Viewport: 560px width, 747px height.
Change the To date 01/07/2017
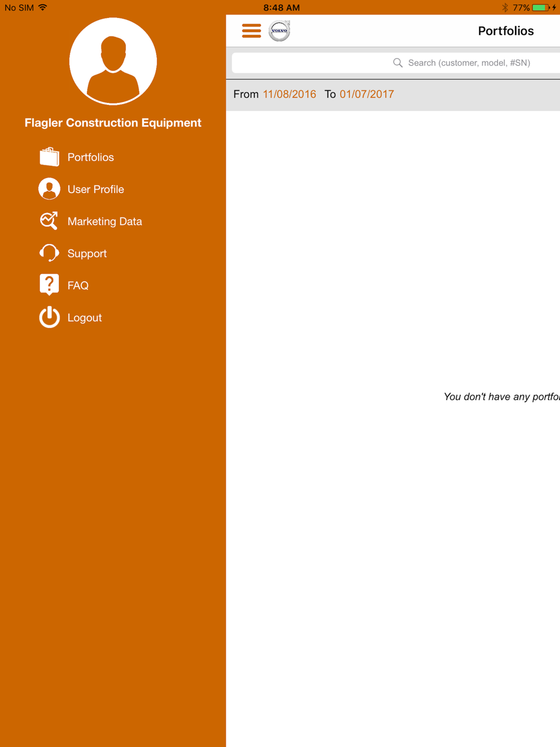pos(367,94)
